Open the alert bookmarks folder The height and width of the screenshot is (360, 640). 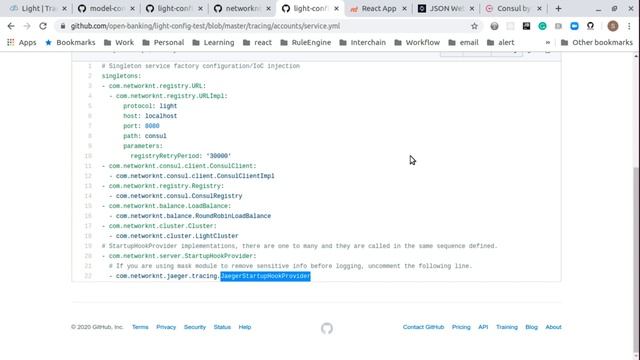(x=500, y=42)
